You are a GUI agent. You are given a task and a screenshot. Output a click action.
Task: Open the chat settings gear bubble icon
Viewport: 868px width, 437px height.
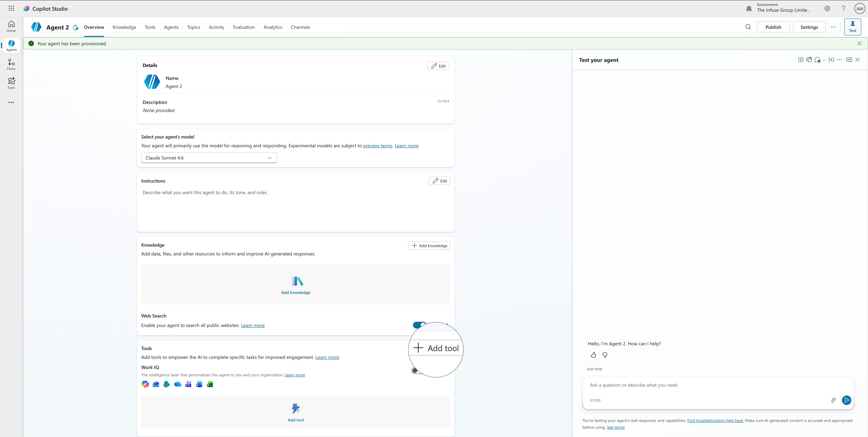click(x=817, y=60)
